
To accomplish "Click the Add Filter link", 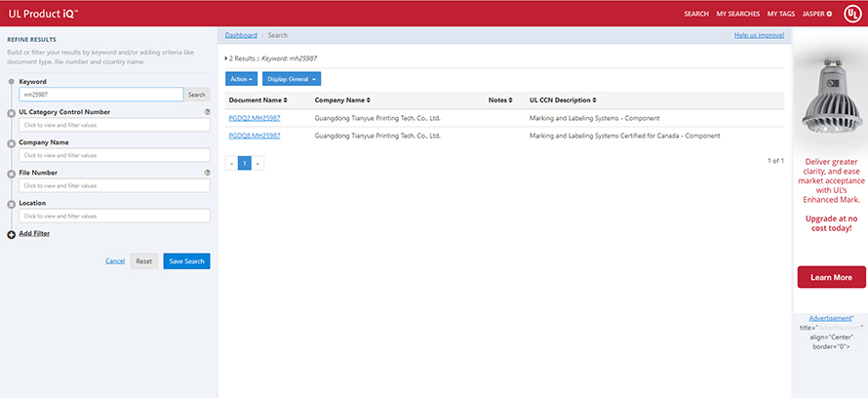I will click(x=34, y=233).
